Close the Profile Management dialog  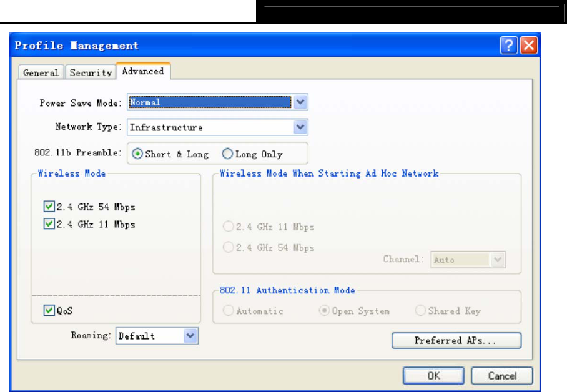pos(529,45)
